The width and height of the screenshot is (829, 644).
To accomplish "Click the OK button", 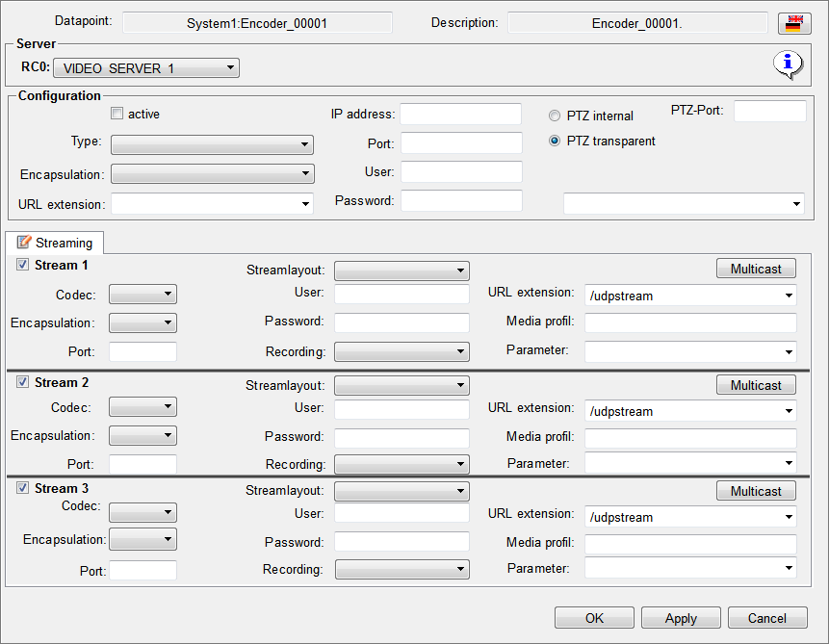I will tap(594, 618).
